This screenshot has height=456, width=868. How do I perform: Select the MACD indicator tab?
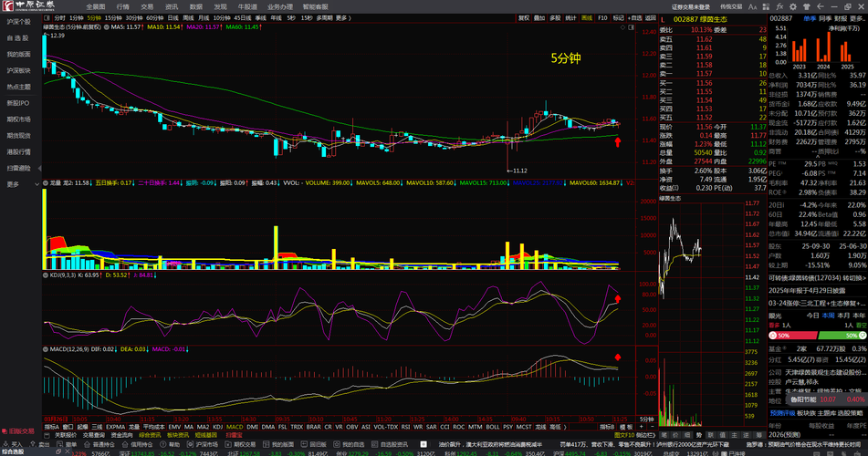(235, 427)
